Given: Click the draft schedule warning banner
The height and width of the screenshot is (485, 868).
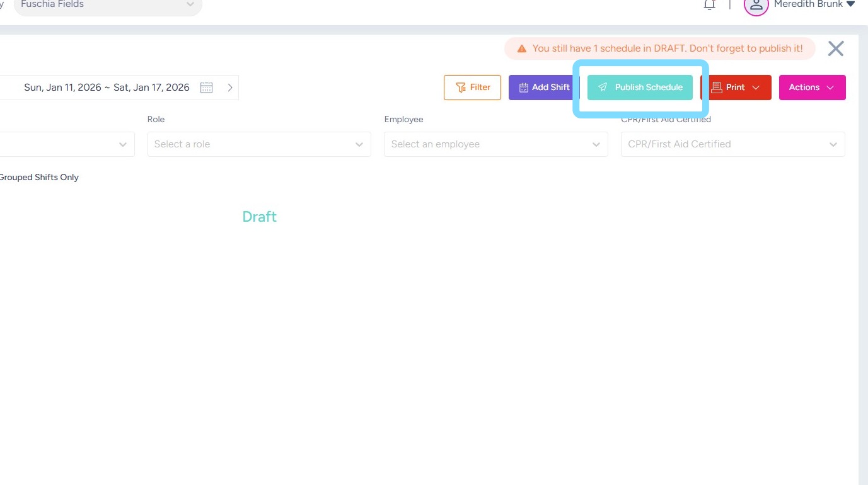Looking at the screenshot, I should 660,48.
